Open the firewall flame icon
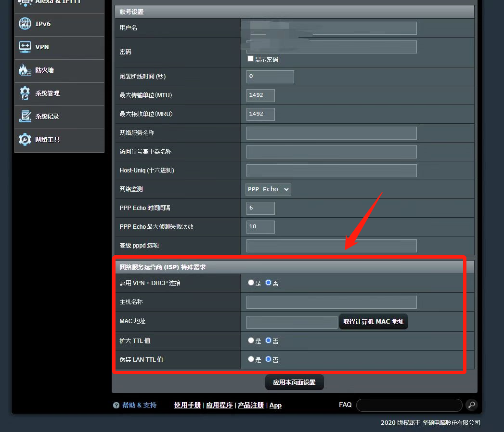 (25, 70)
